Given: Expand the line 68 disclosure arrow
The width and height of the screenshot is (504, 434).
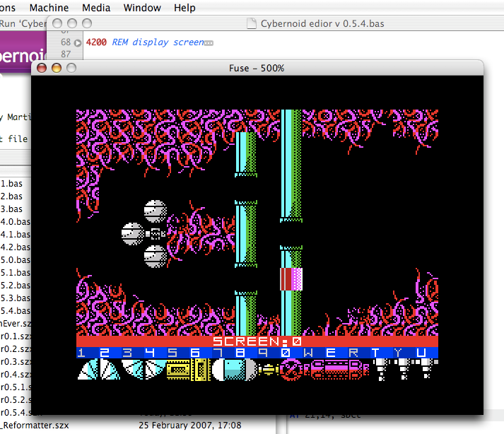Looking at the screenshot, I should (x=78, y=42).
